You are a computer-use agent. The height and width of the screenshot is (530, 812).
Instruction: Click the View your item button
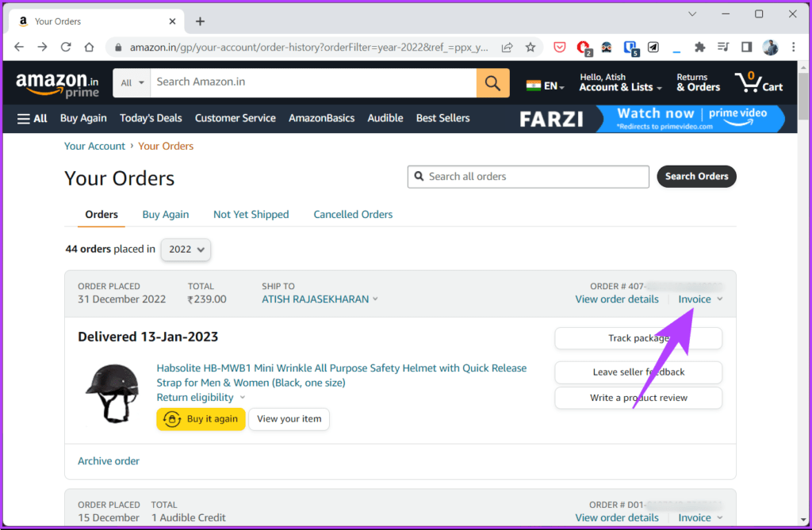coord(289,419)
